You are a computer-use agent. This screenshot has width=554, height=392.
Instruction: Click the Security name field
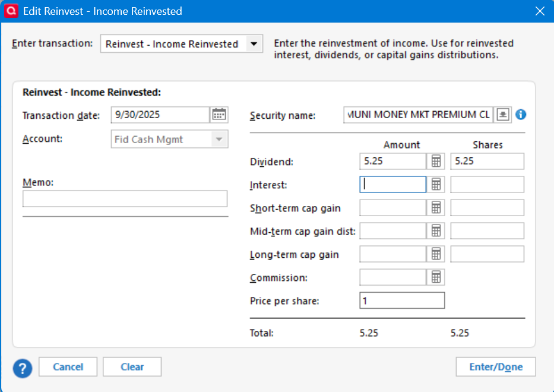pyautogui.click(x=419, y=115)
